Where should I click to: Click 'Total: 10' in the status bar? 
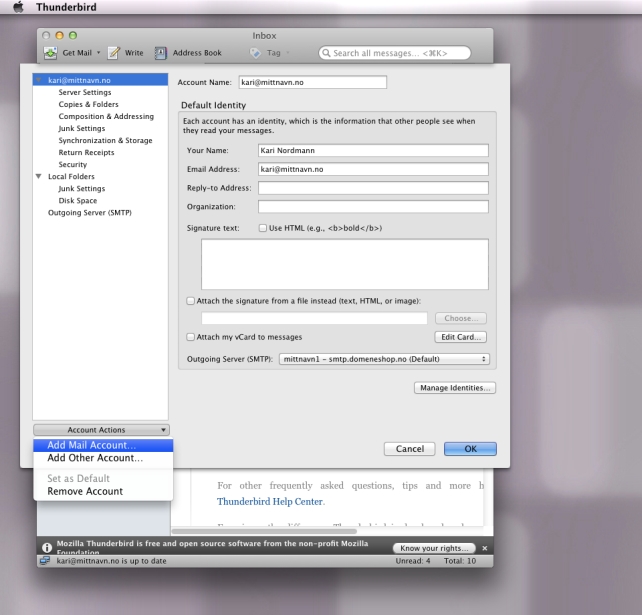pos(460,561)
